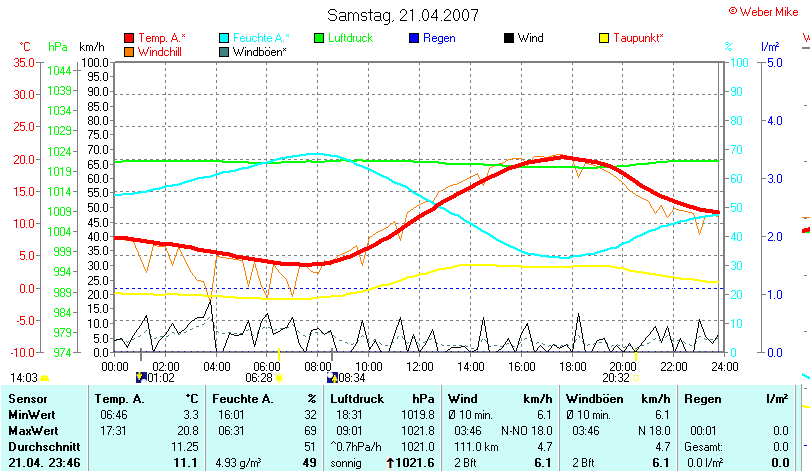Click the orange Windchill legend swatch

(x=129, y=52)
